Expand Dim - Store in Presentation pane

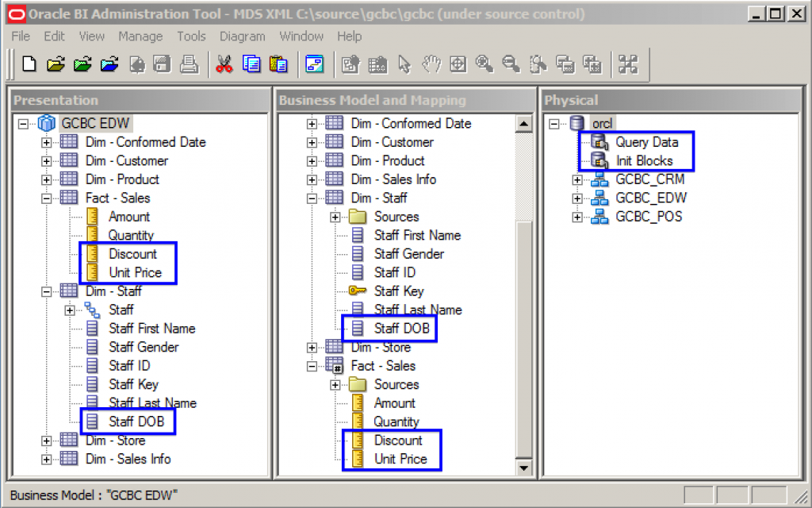[47, 441]
